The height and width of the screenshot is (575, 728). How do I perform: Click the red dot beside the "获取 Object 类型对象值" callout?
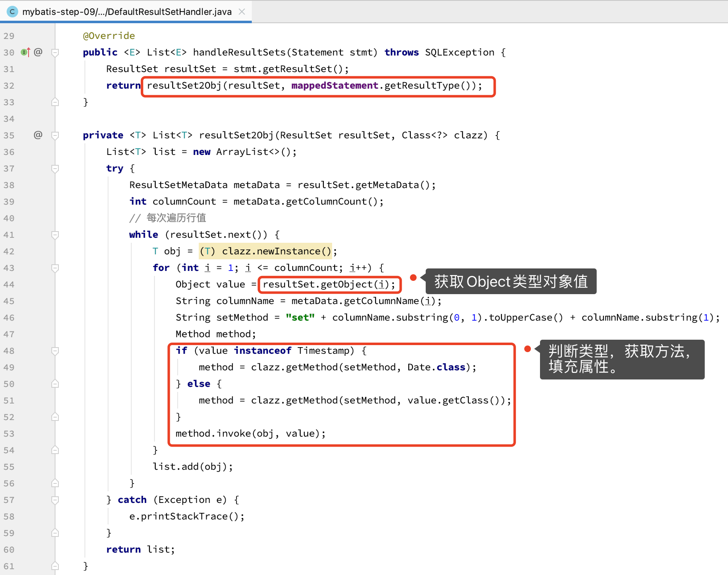pos(414,278)
